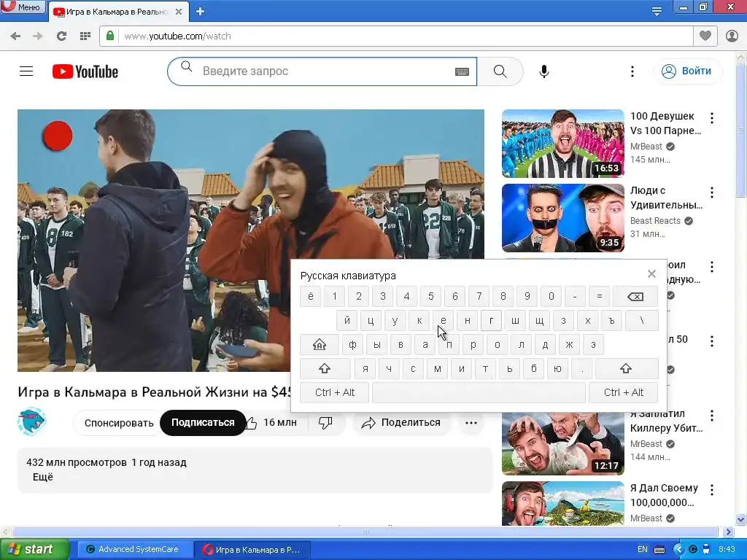Open the 100 Девушек Vs 100 Парней thumbnail

562,144
